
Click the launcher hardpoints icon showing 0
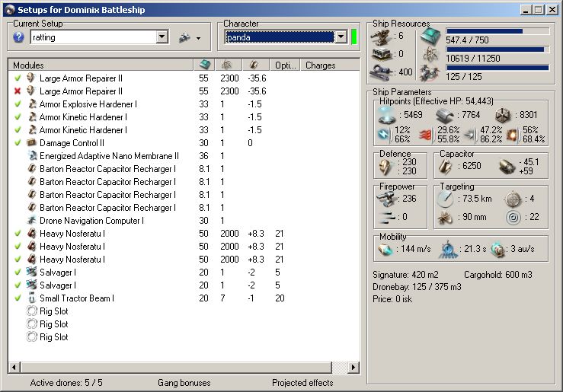382,54
